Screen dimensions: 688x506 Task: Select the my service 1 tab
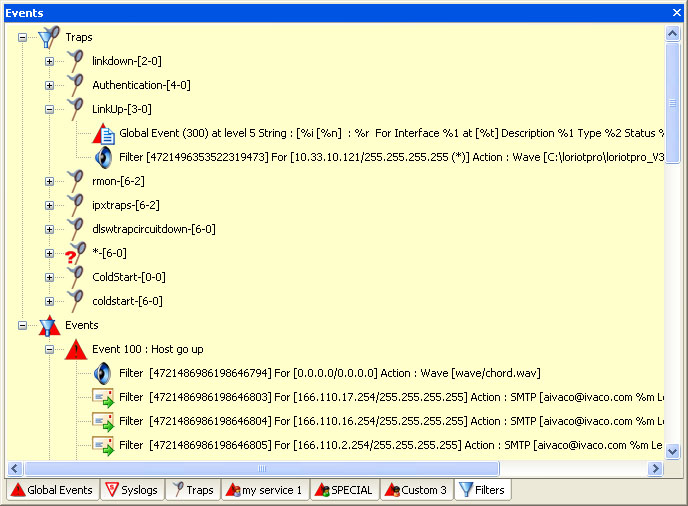click(263, 490)
